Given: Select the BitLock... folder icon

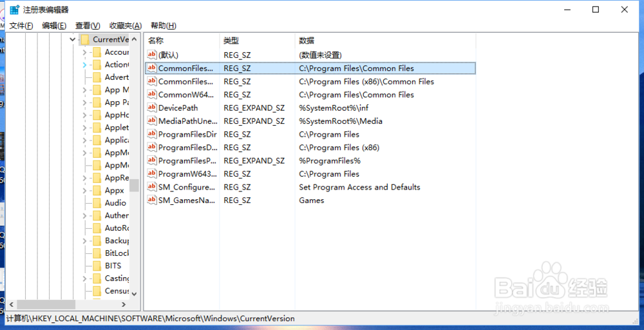Looking at the screenshot, I should pyautogui.click(x=97, y=253).
